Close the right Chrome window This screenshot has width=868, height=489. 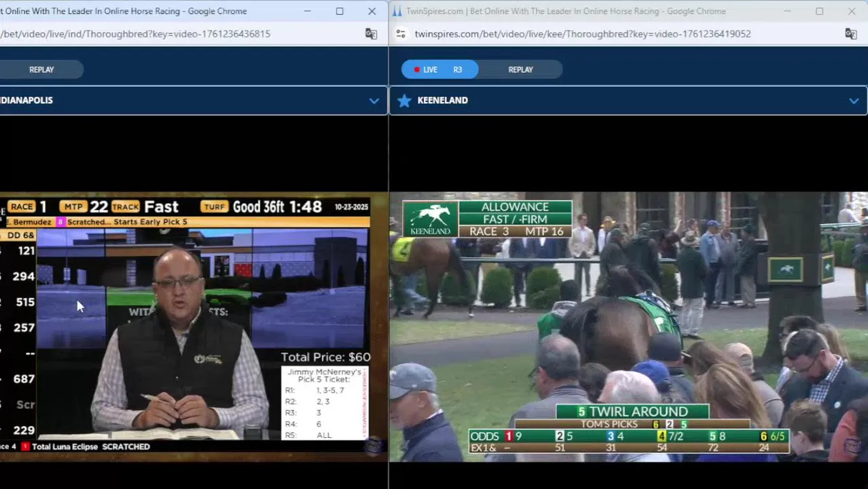point(852,11)
